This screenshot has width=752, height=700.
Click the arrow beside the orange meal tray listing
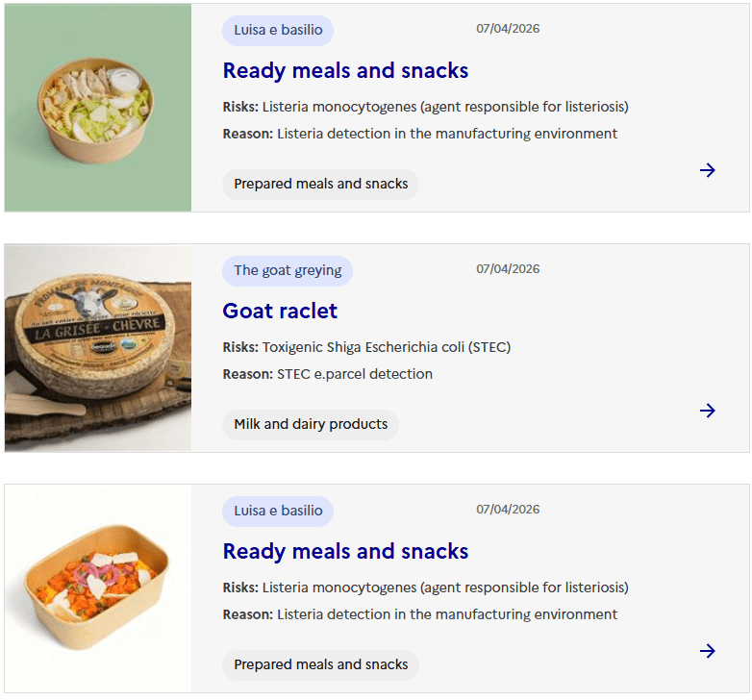click(x=708, y=651)
